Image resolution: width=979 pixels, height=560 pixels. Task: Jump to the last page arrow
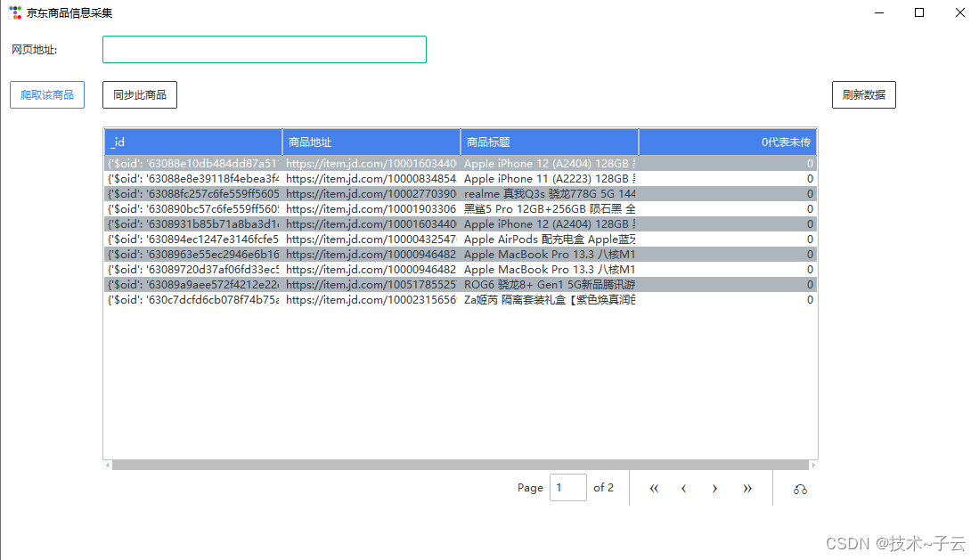pos(747,489)
